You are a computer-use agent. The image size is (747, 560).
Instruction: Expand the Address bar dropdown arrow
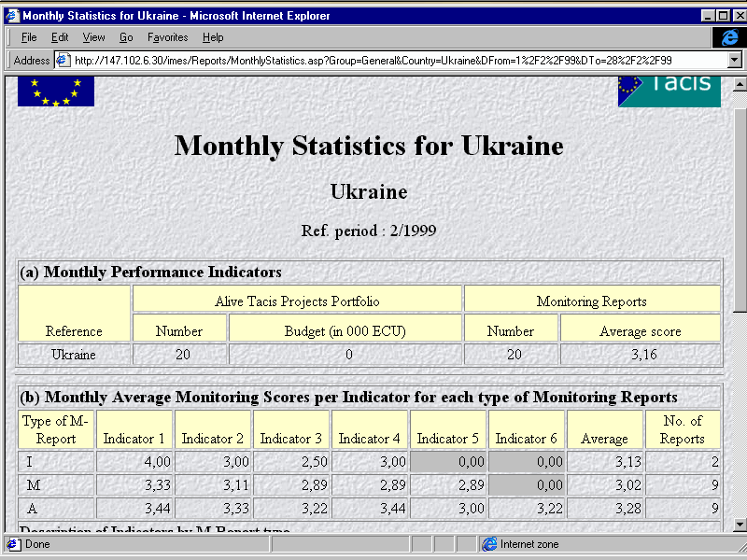(x=734, y=60)
